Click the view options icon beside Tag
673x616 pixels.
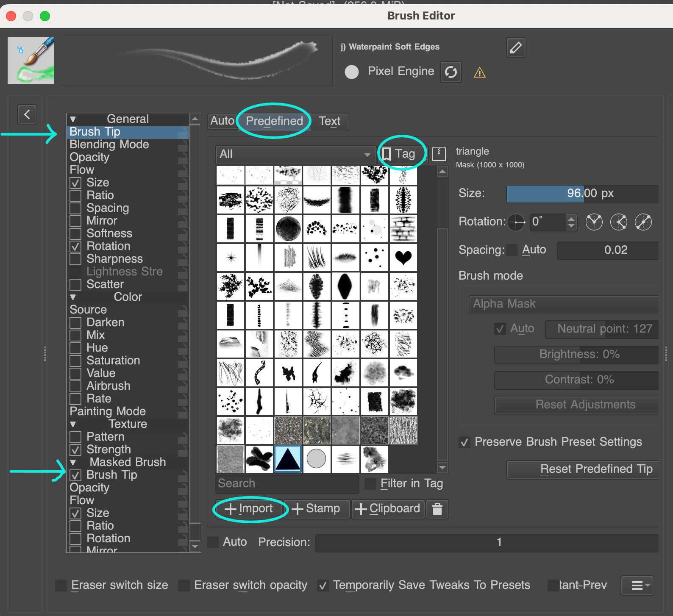(x=439, y=154)
